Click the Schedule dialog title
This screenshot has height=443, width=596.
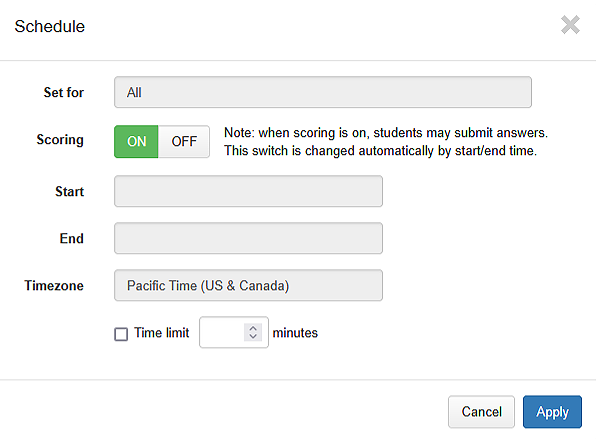click(x=50, y=27)
